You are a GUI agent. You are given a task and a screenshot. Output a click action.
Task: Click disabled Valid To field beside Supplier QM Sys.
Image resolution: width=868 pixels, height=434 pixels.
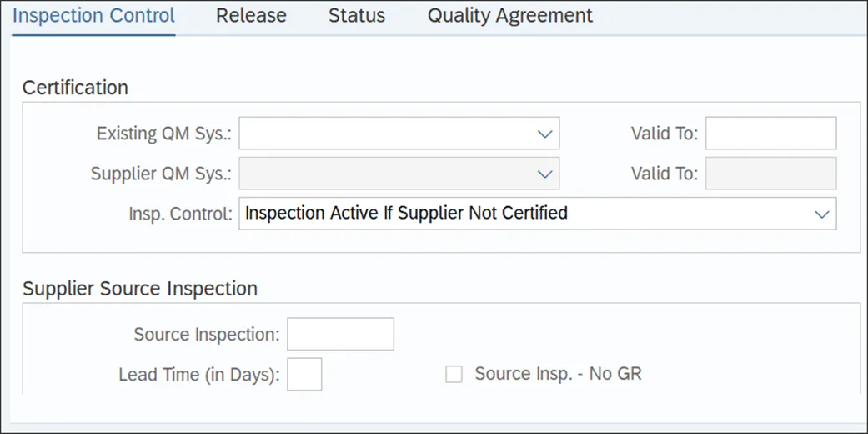770,174
